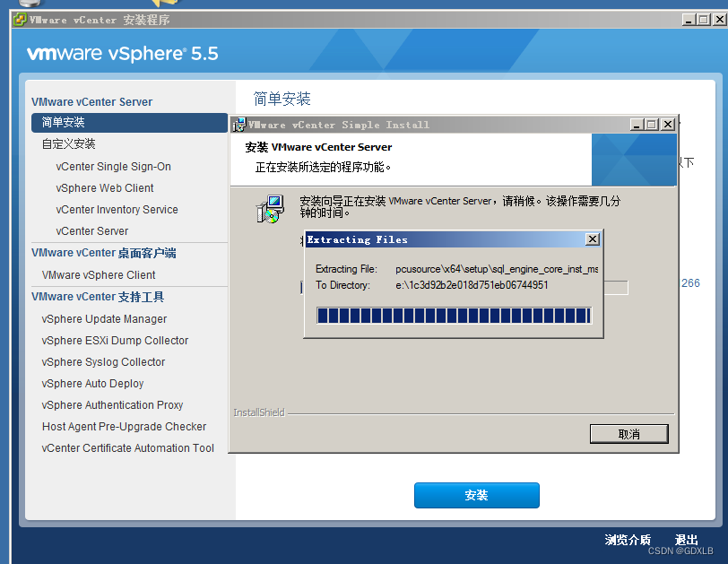This screenshot has width=728, height=564.
Task: Select 简单安装 in the sidebar
Action: coord(129,123)
